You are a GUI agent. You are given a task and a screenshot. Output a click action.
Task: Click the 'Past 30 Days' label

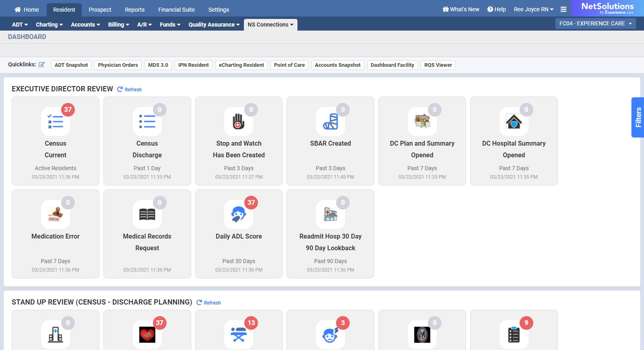point(239,261)
